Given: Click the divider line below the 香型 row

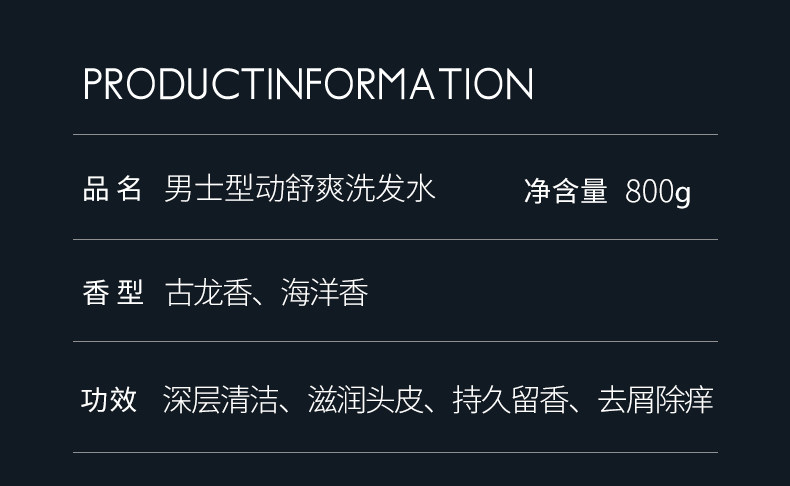Looking at the screenshot, I should 395,342.
